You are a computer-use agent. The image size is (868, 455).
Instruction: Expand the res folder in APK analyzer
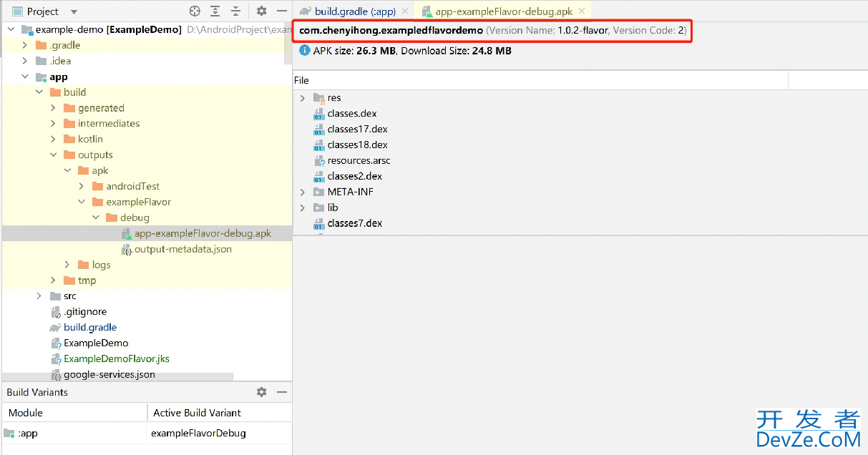pyautogui.click(x=303, y=98)
